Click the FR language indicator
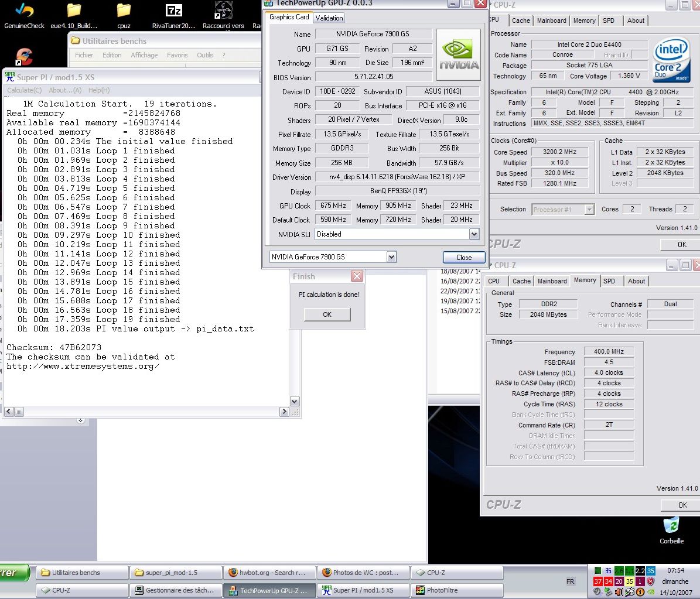700x599 pixels. [x=570, y=581]
